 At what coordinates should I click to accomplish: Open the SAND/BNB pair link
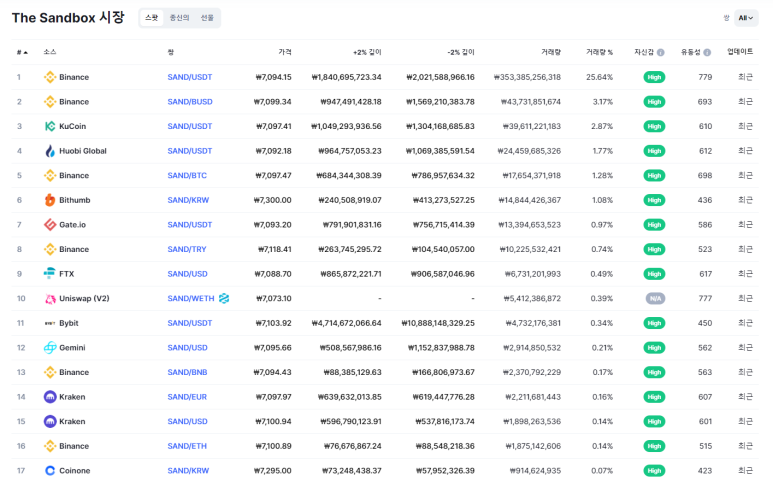[x=187, y=372]
